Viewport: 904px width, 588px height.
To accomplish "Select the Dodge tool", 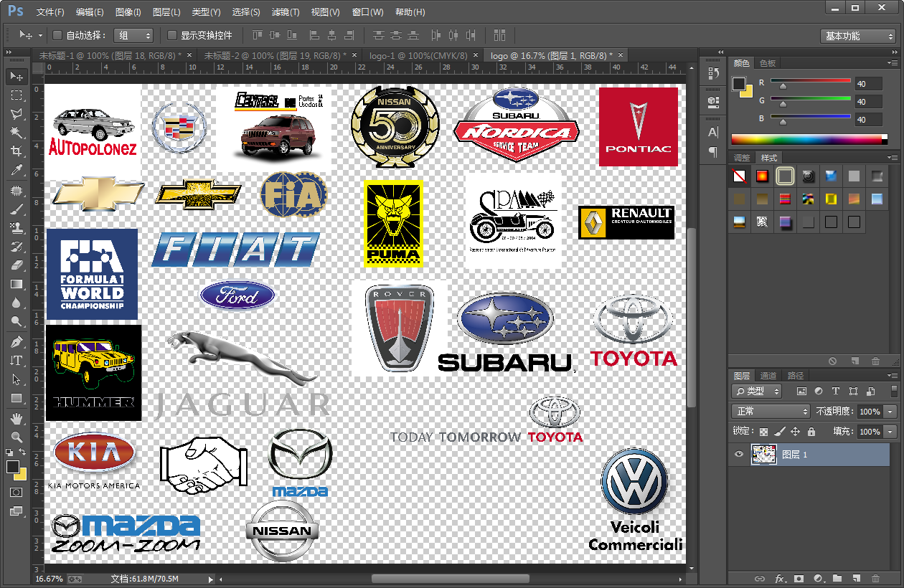I will point(17,321).
